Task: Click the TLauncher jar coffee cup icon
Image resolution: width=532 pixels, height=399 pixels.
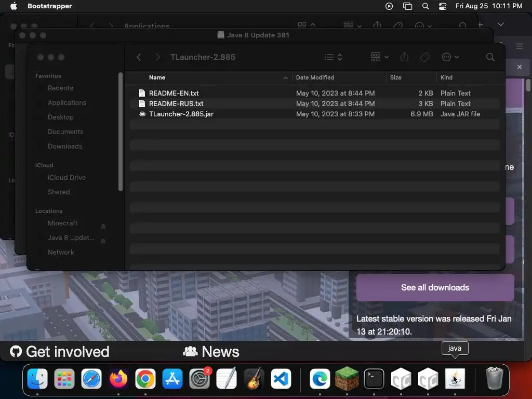Action: [x=142, y=114]
